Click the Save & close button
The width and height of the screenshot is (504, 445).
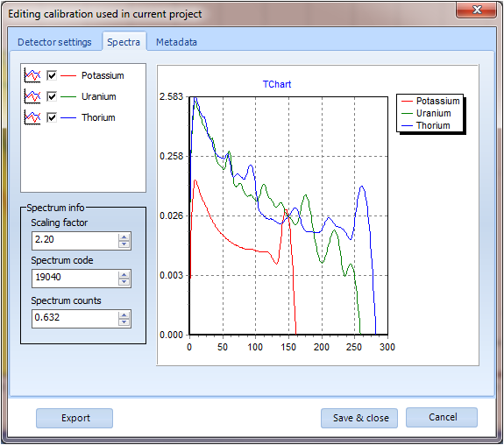click(359, 418)
